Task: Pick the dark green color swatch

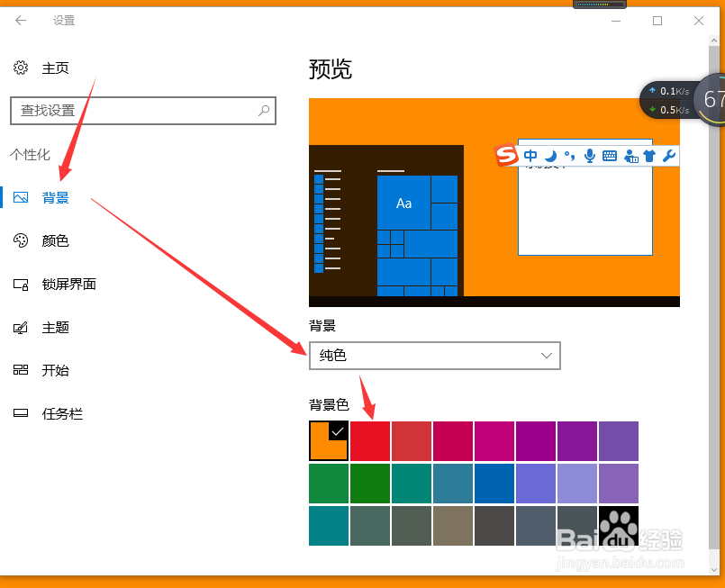Action: (x=370, y=484)
